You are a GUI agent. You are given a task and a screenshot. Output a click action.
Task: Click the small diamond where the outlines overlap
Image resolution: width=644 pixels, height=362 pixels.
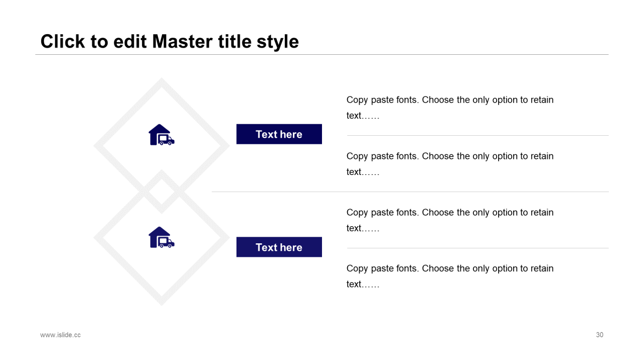point(161,192)
